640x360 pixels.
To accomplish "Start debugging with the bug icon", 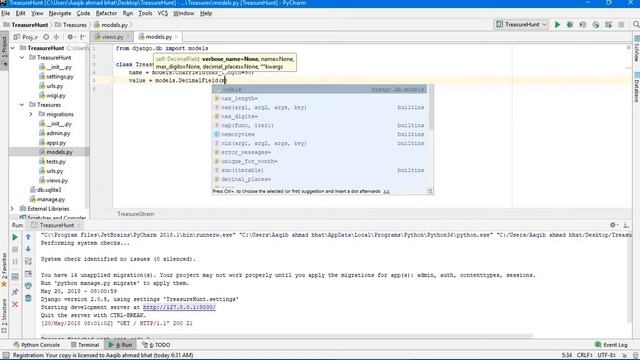I will (x=570, y=24).
